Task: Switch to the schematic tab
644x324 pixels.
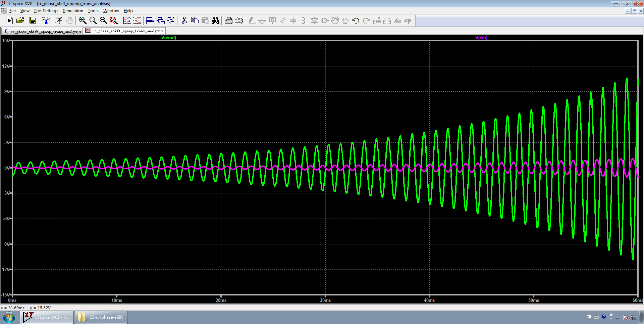Action: pyautogui.click(x=42, y=31)
